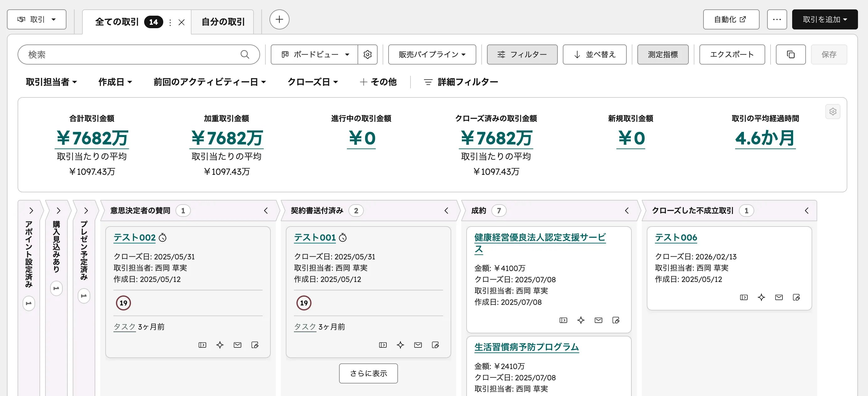Open the preview panel icon on テスト002 card
Screen dimensions: 868x396
[x=202, y=345]
